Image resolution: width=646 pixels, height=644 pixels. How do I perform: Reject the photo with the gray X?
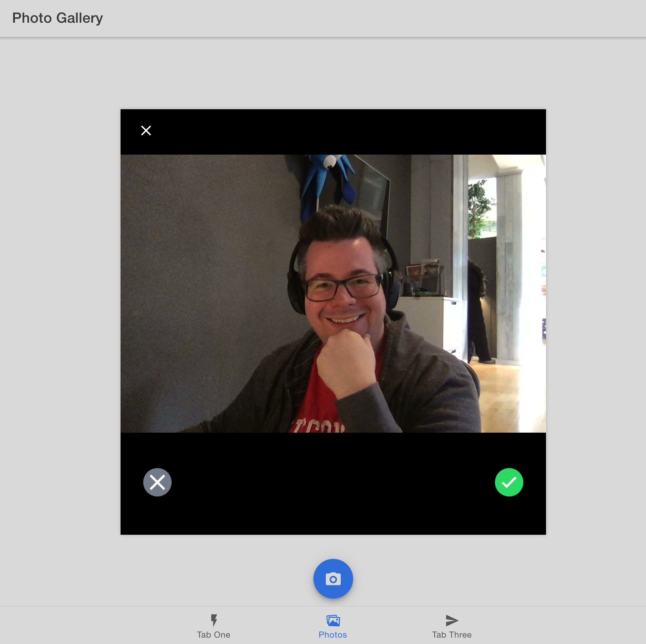click(x=157, y=482)
